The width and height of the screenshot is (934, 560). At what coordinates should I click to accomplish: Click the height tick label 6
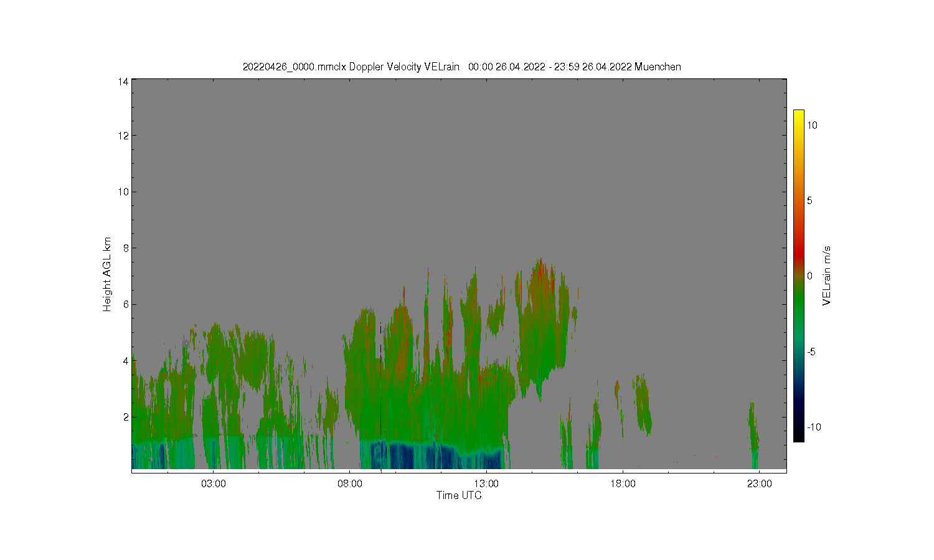click(x=126, y=304)
